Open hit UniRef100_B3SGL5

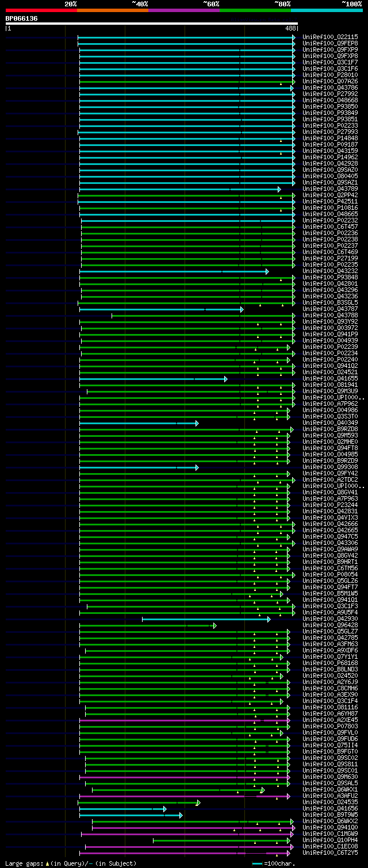point(330,303)
